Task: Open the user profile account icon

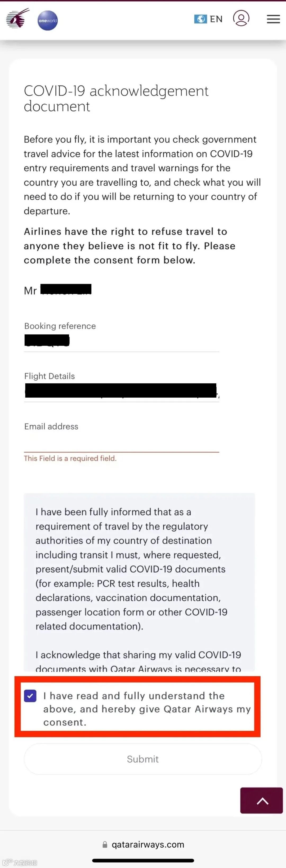Action: [241, 18]
